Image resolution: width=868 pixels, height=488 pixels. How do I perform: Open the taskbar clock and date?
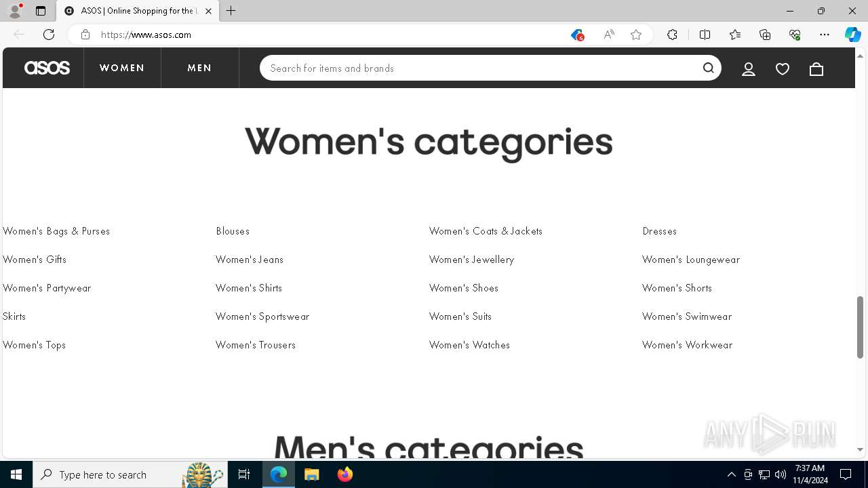pos(810,474)
